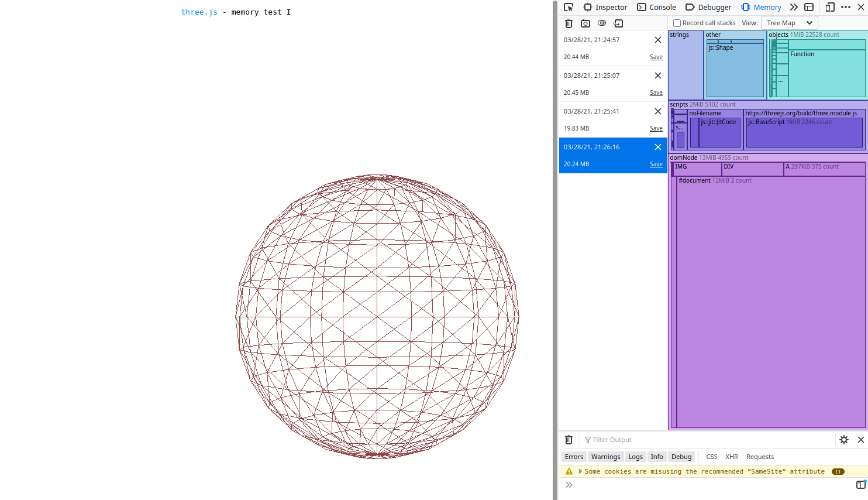Toggle the Info filter
This screenshot has height=500, width=868.
coord(657,457)
